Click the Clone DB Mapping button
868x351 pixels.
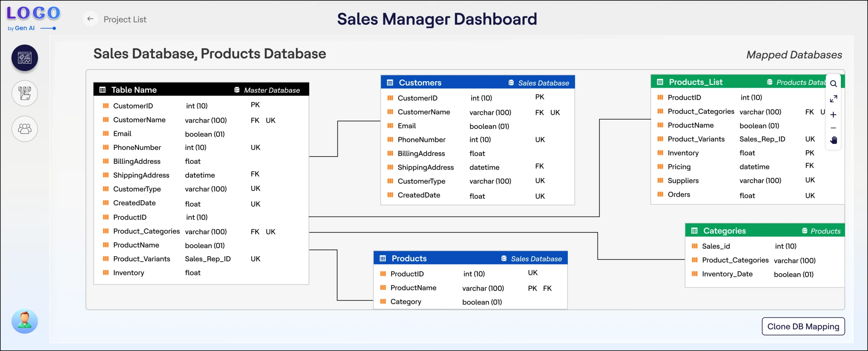(803, 326)
